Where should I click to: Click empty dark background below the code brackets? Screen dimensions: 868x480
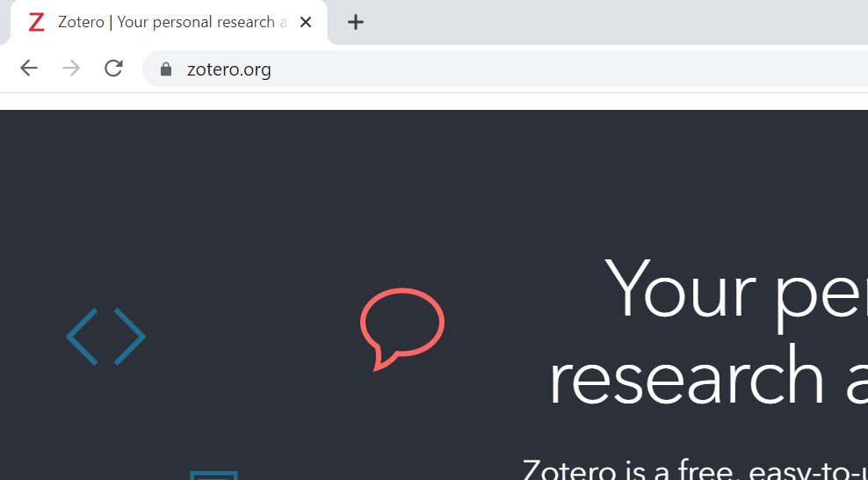click(x=105, y=413)
